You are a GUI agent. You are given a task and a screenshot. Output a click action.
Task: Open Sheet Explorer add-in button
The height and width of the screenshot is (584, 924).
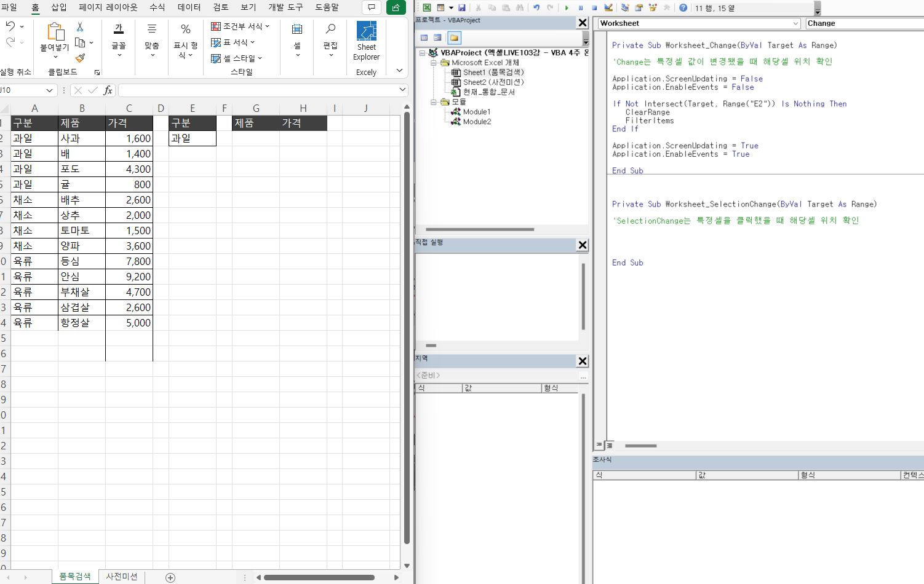367,41
